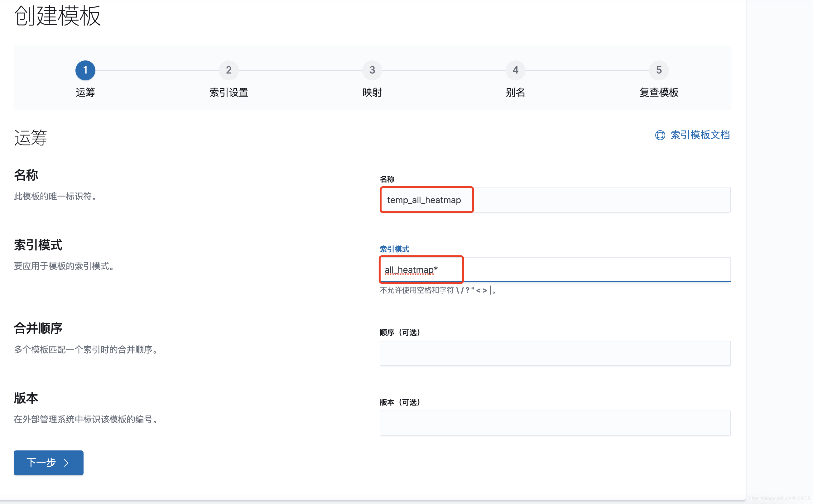Click the small 名称 field label
This screenshot has height=504, width=813.
tap(387, 179)
